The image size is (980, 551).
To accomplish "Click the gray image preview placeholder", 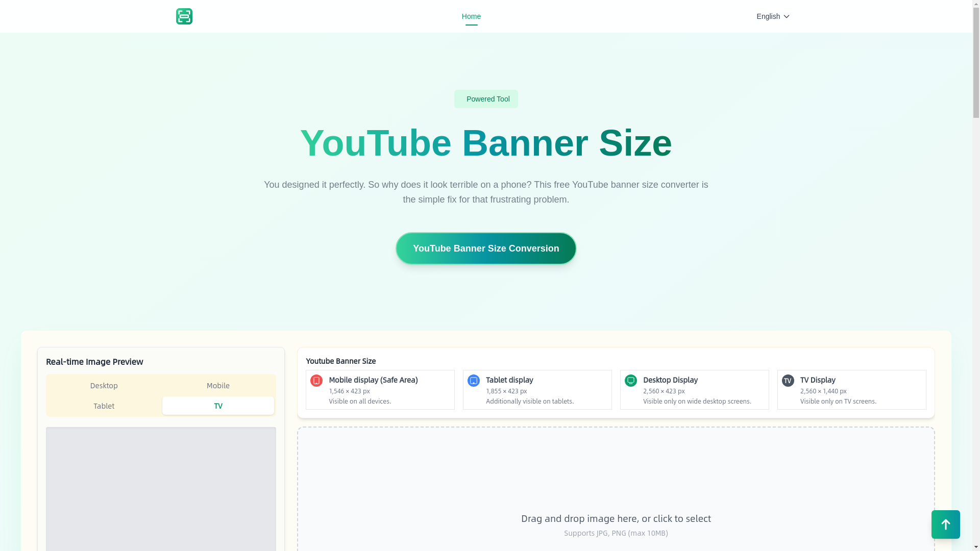I will 161,489.
